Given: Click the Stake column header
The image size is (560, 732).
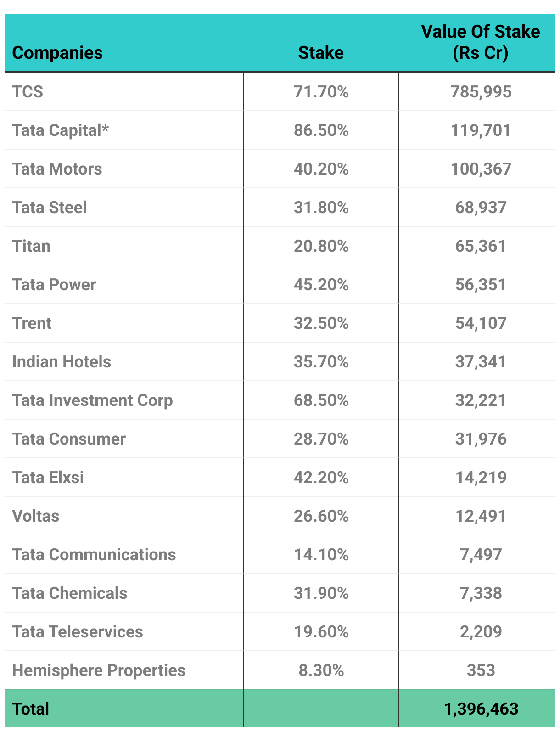Looking at the screenshot, I should (x=321, y=53).
